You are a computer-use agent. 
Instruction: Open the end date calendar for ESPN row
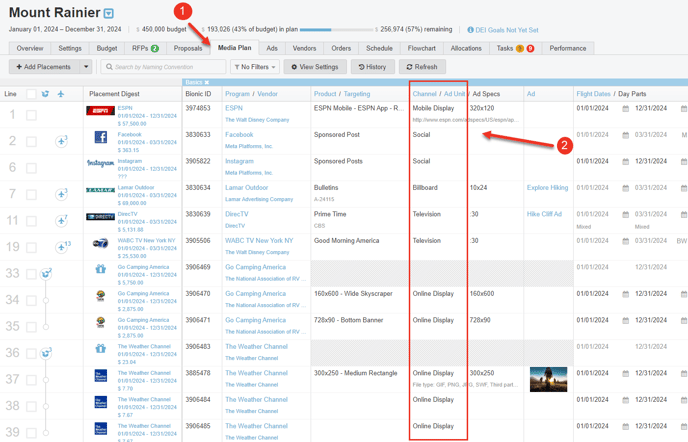(684, 108)
